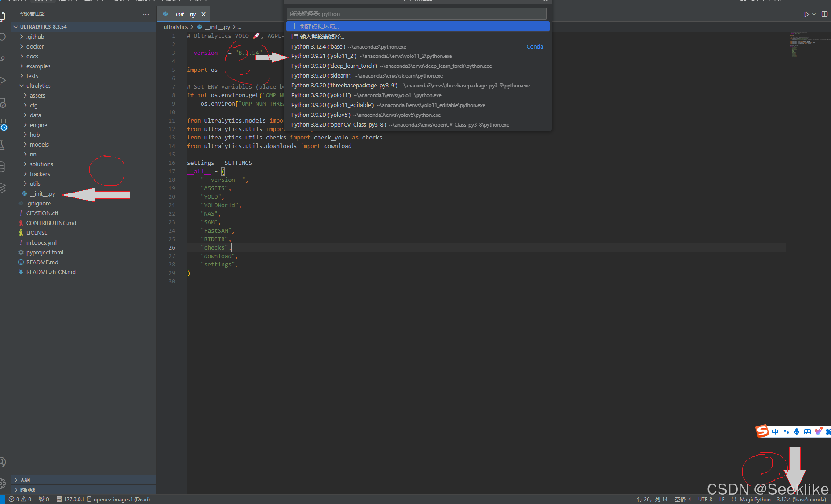Select Python 3.8.20 ('openCV_Class_py3_8') interpreter
The height and width of the screenshot is (504, 831).
click(418, 125)
